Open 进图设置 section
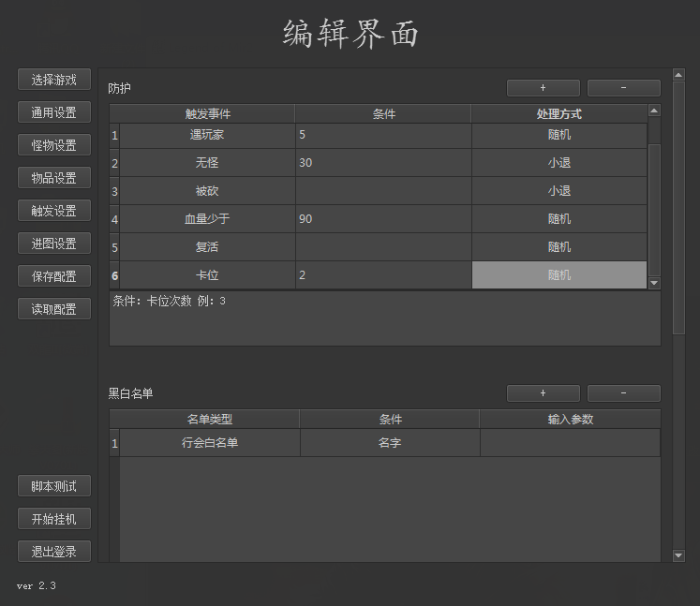This screenshot has width=700, height=606. [x=54, y=244]
